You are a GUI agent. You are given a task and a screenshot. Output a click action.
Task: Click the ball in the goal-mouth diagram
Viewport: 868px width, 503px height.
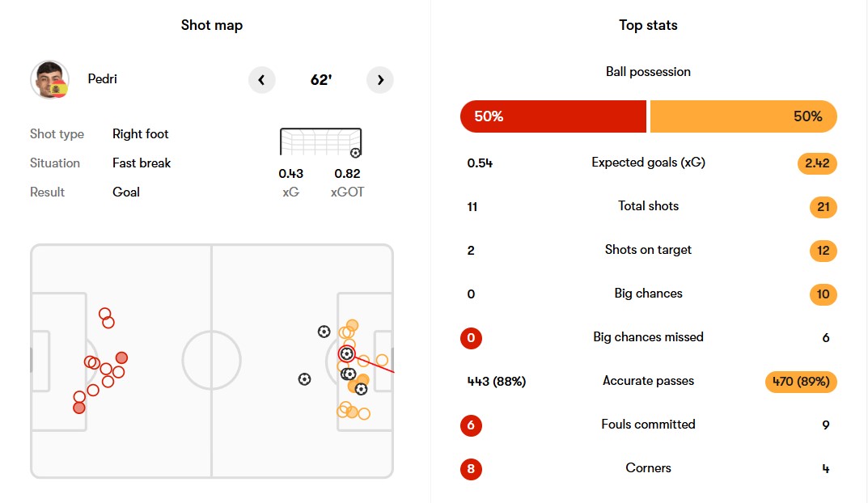tap(355, 152)
